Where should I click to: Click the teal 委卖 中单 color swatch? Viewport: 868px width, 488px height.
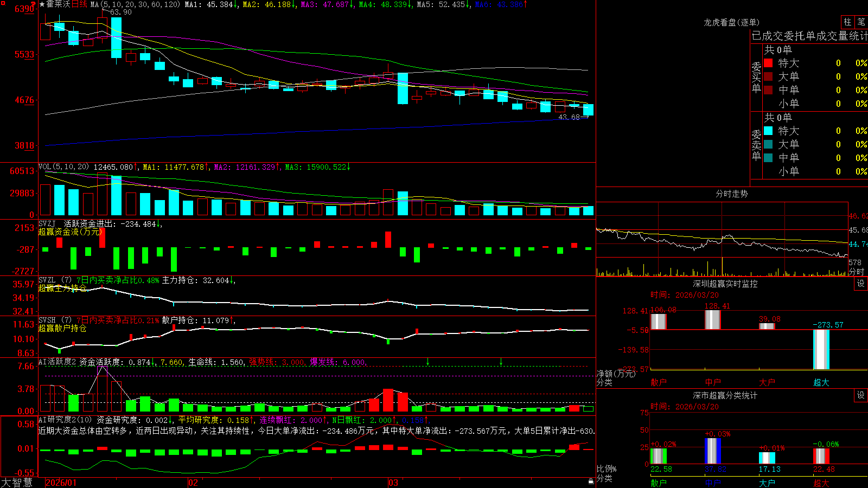point(768,157)
